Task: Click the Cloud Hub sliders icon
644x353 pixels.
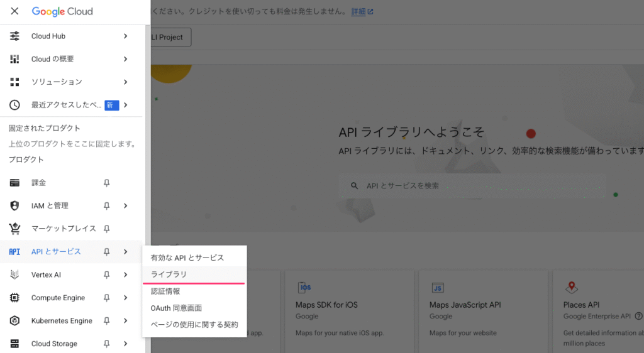Action: pos(14,36)
